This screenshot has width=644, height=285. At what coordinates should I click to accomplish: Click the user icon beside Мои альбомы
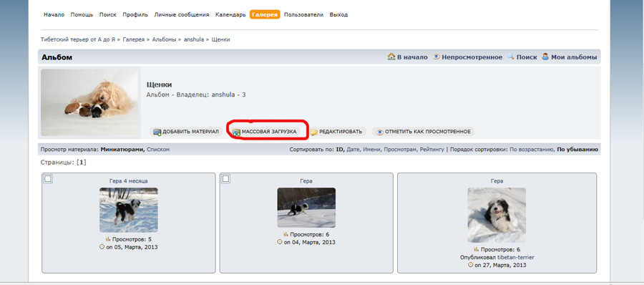pos(545,57)
